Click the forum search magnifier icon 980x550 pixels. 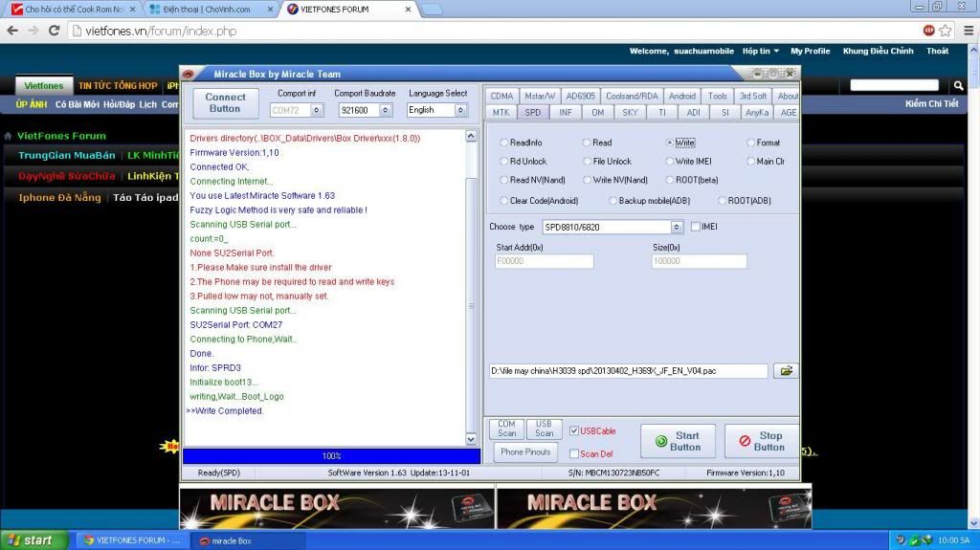coord(958,85)
